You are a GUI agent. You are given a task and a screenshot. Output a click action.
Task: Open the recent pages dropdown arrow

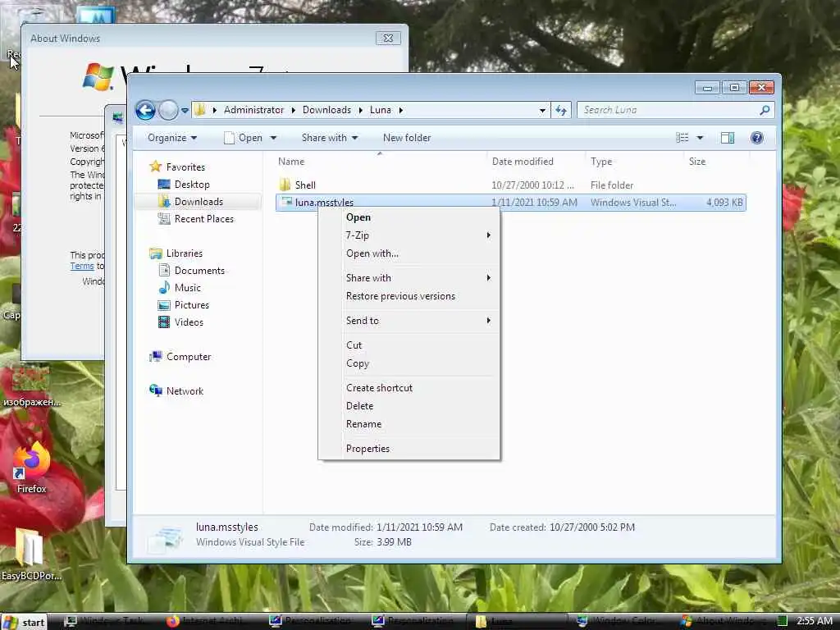[185, 111]
